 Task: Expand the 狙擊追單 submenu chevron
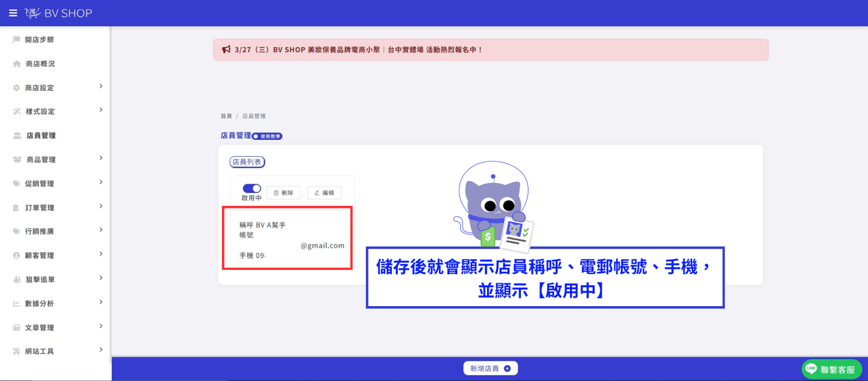101,278
